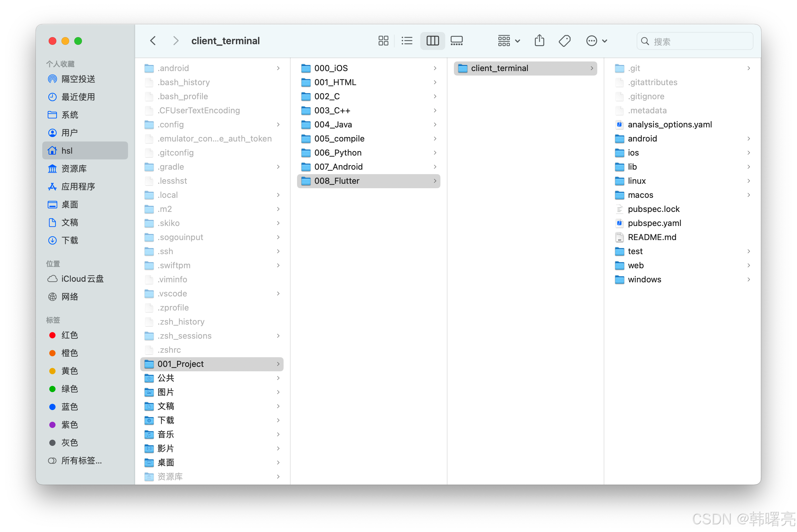Open 桌面 desktop in sidebar
The width and height of the screenshot is (797, 532).
click(85, 205)
